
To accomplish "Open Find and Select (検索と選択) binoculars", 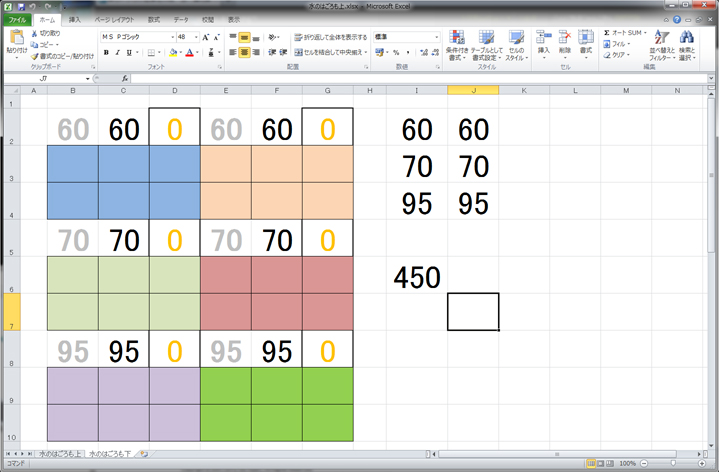I will (x=687, y=40).
